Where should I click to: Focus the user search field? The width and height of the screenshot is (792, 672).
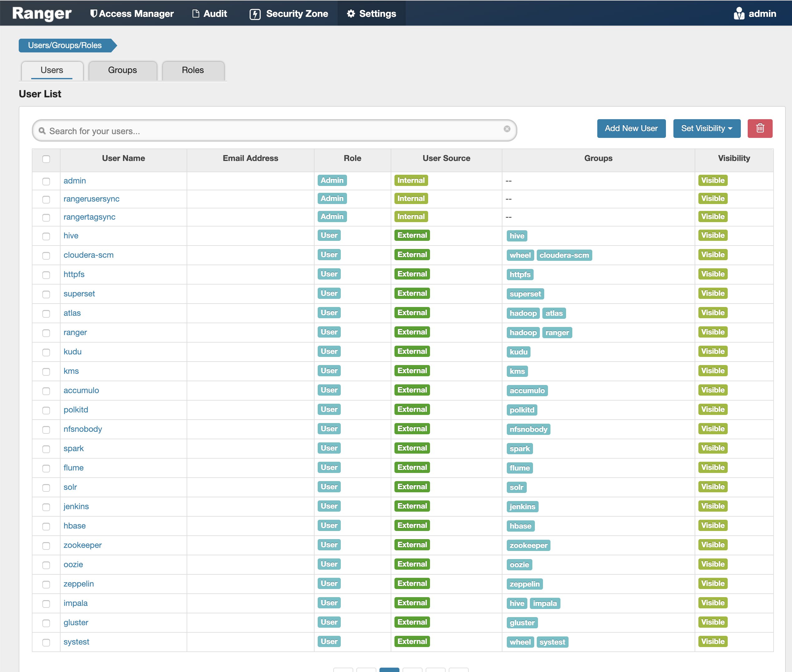274,131
